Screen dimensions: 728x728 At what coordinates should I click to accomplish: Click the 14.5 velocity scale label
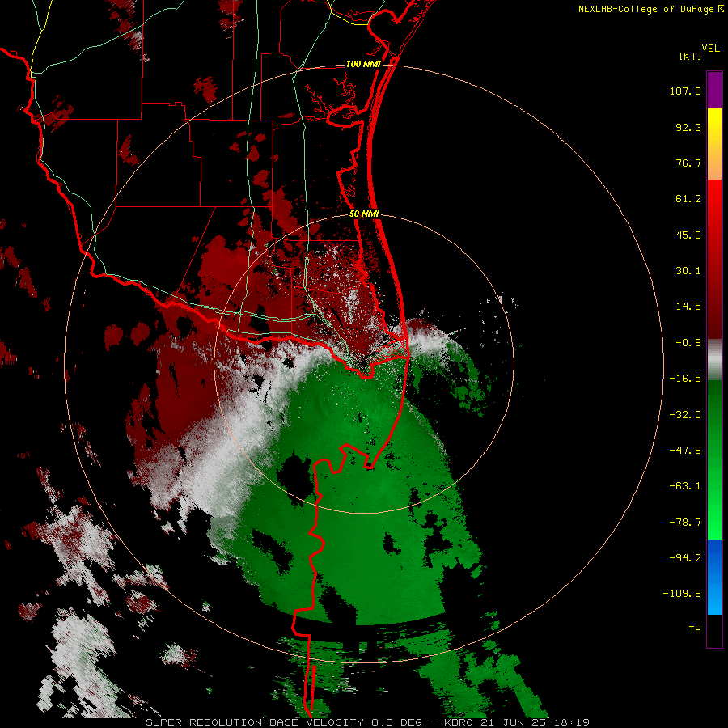click(688, 307)
